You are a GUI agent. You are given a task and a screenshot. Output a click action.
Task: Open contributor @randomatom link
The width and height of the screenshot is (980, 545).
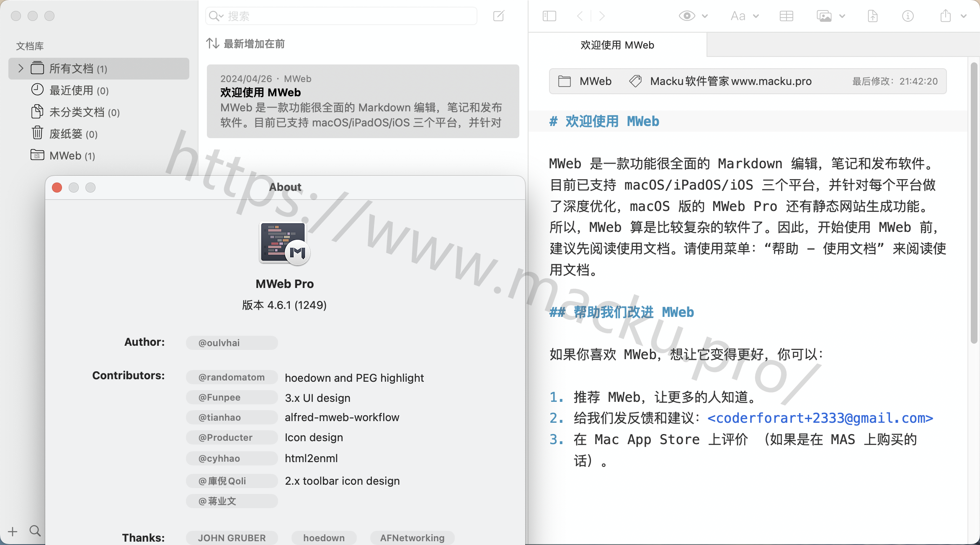232,377
